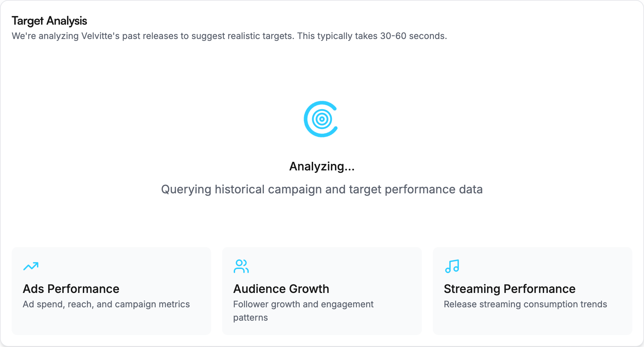
Task: Open the Streaming Performance card
Action: click(x=532, y=291)
